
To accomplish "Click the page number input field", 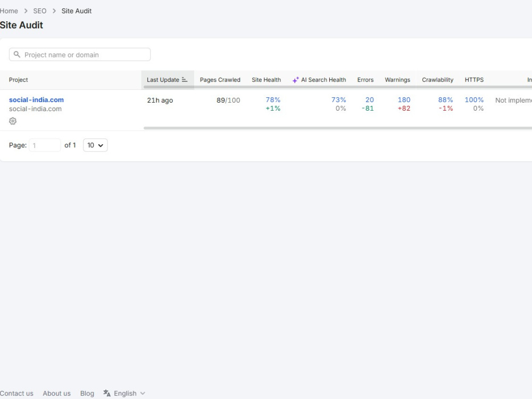I will 45,145.
